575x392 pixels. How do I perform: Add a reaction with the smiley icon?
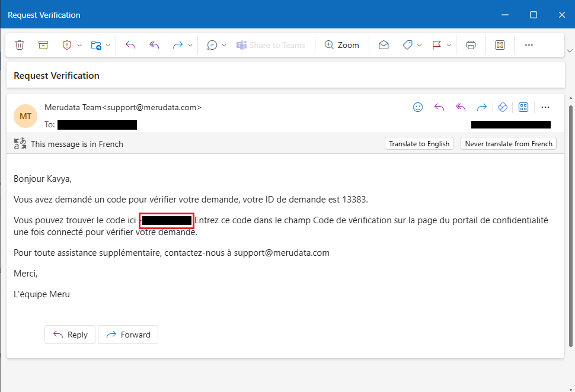(x=418, y=107)
